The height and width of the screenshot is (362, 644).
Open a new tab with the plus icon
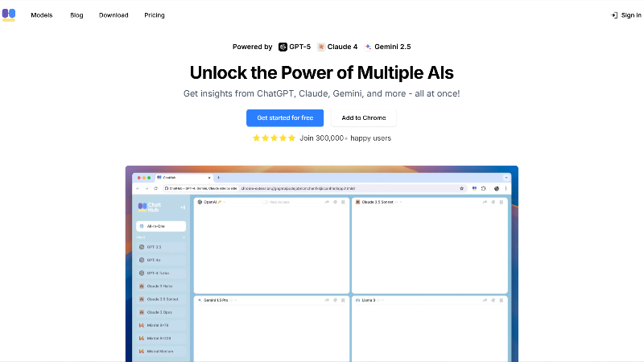pyautogui.click(x=218, y=178)
